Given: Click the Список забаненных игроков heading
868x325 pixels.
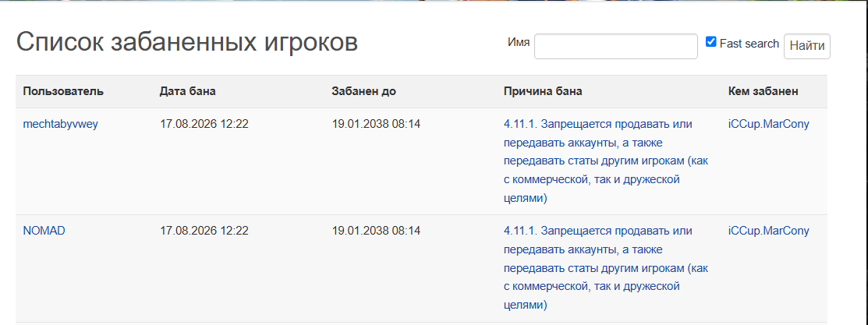Looking at the screenshot, I should point(187,42).
